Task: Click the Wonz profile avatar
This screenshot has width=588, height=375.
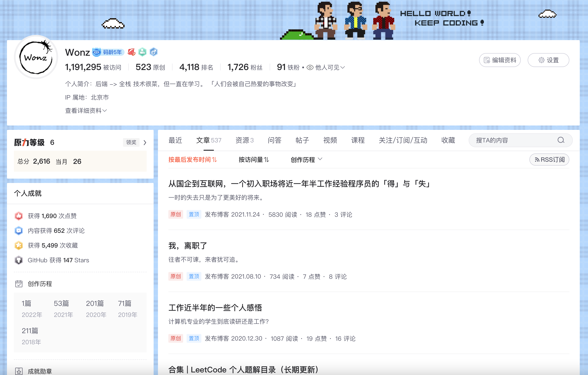Action: point(36,57)
